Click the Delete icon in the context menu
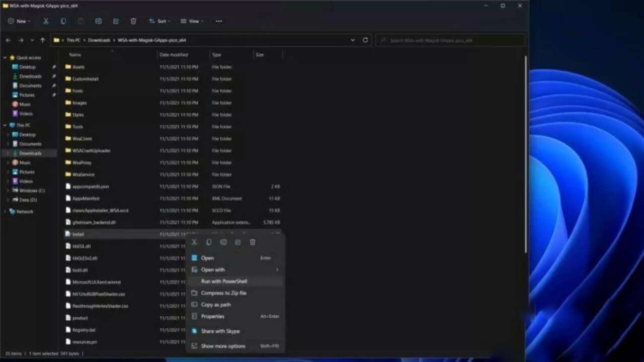The height and width of the screenshot is (362, 644). click(x=253, y=242)
